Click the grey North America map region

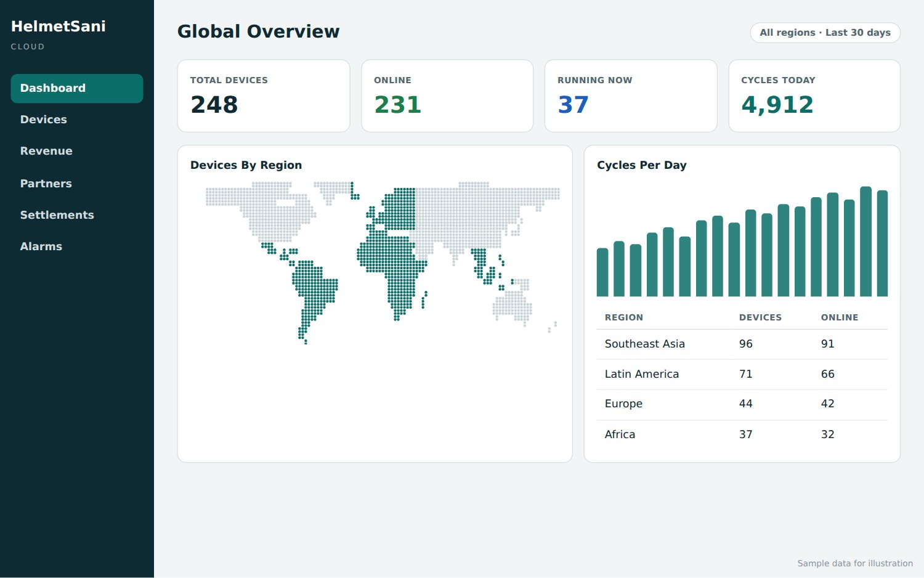(271, 213)
